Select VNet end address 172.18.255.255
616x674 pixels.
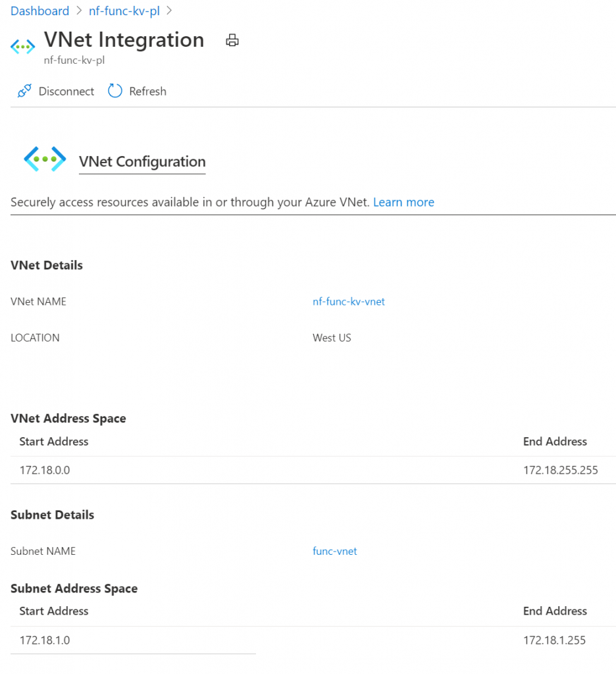click(561, 470)
